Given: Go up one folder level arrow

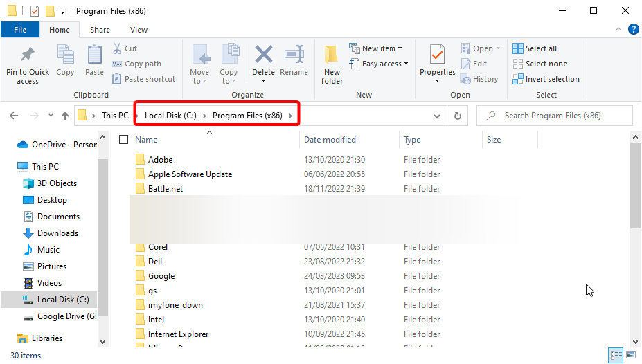Looking at the screenshot, I should [65, 116].
